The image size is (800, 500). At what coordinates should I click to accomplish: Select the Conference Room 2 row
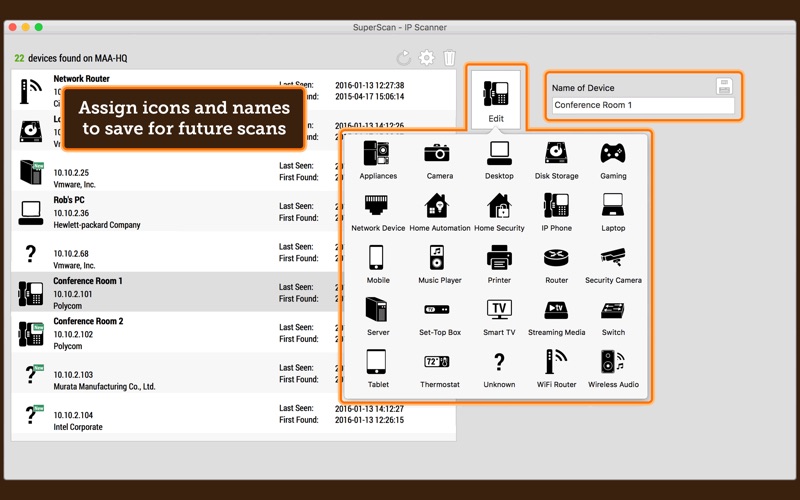point(233,333)
